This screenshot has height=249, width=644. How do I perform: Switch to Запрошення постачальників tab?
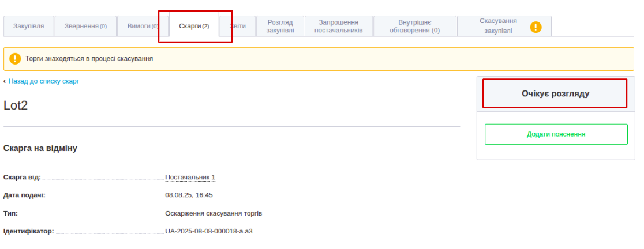tap(338, 27)
